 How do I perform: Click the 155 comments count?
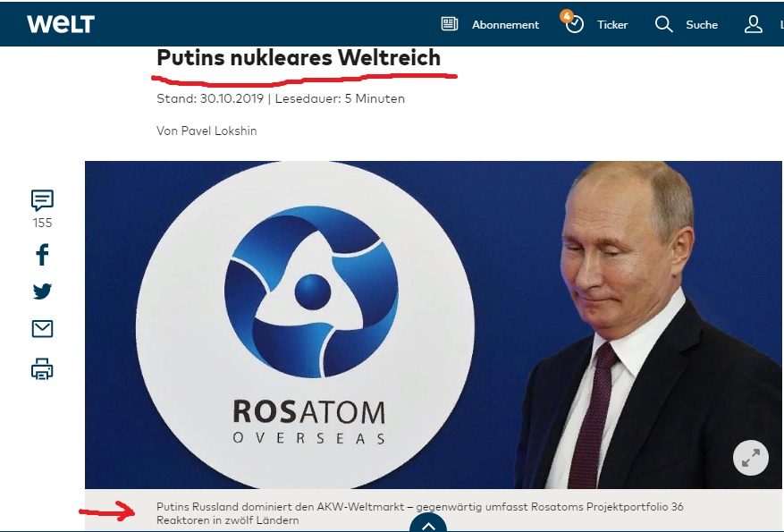43,223
